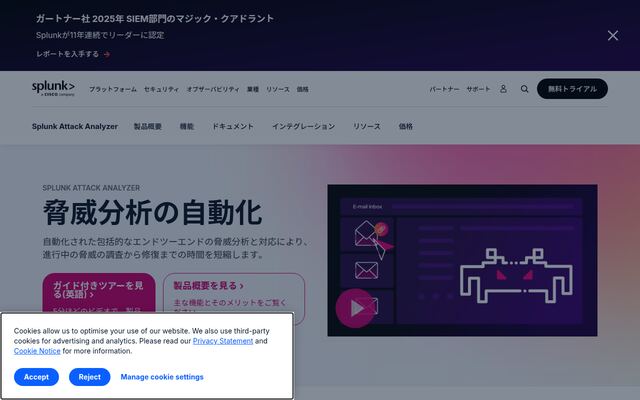Accept cookies
Screen dimensions: 640x400
(36, 377)
